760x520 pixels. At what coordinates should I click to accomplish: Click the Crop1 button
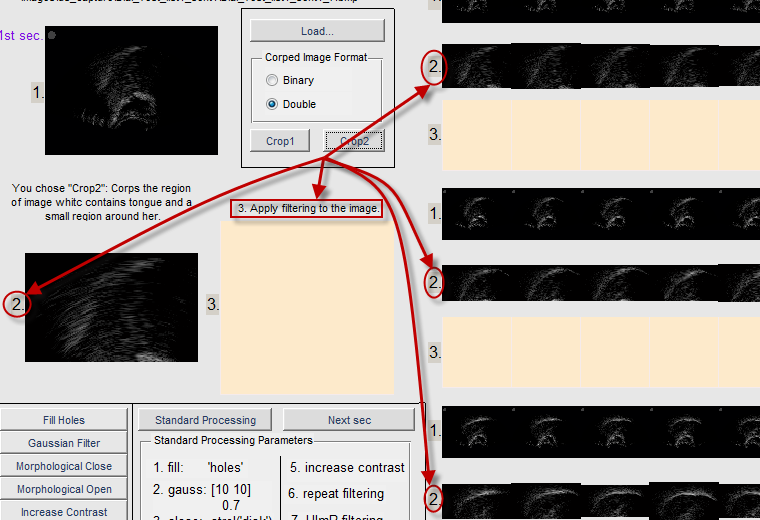click(280, 141)
